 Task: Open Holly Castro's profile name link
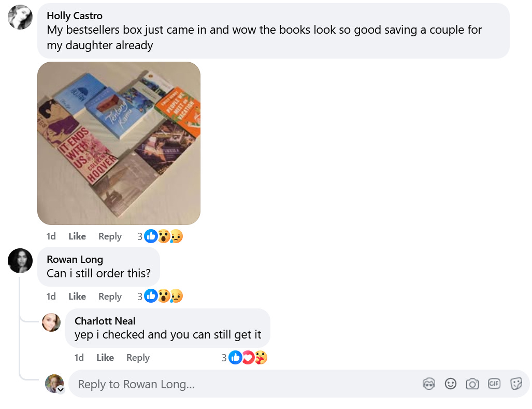tap(75, 16)
